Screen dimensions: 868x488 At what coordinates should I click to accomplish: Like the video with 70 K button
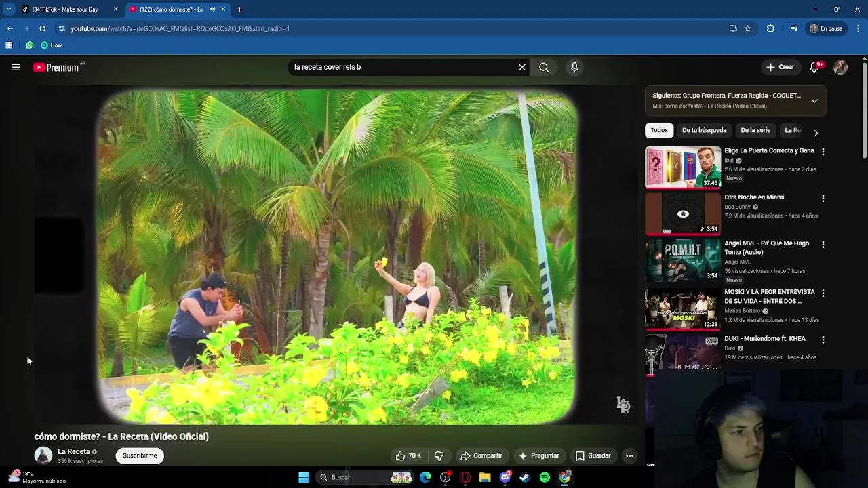coord(408,455)
